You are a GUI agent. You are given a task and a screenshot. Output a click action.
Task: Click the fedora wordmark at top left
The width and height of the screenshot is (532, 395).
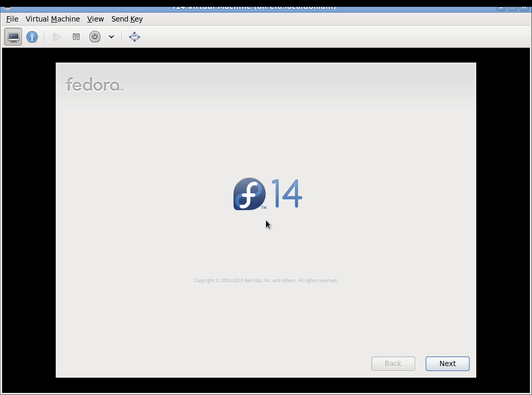pyautogui.click(x=94, y=85)
